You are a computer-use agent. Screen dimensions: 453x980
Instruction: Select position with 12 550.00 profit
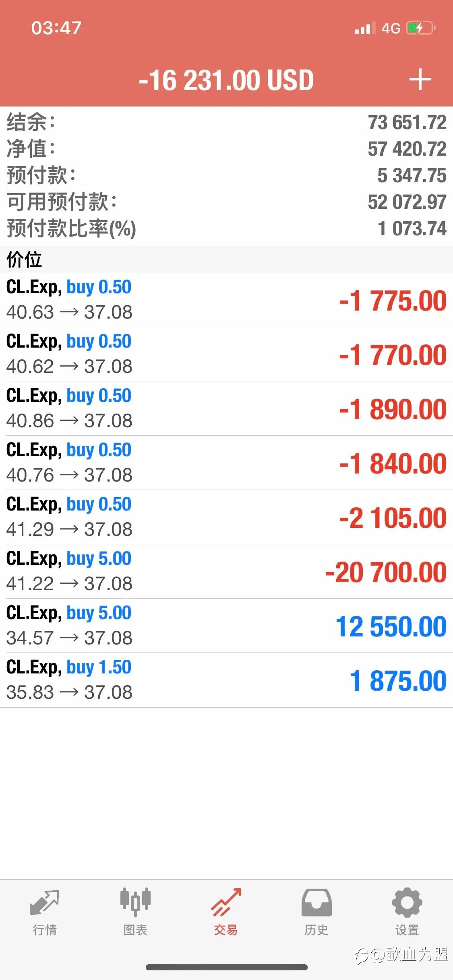point(226,626)
